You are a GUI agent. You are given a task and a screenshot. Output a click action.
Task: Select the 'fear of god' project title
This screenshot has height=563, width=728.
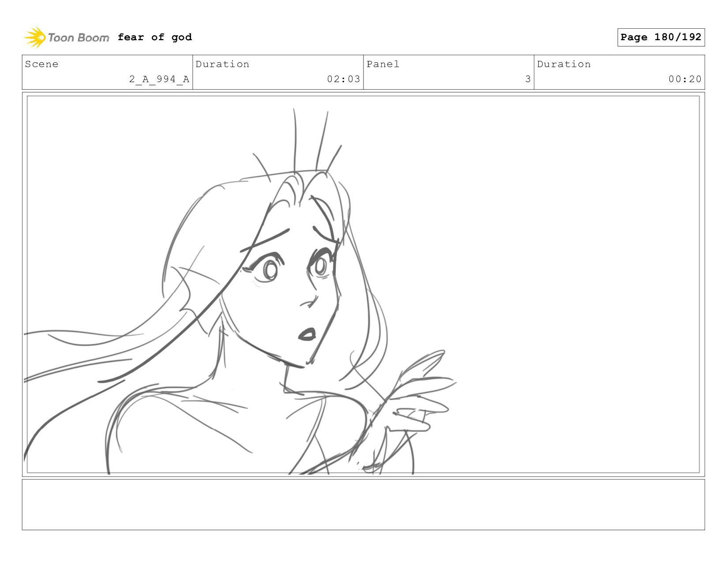(155, 37)
